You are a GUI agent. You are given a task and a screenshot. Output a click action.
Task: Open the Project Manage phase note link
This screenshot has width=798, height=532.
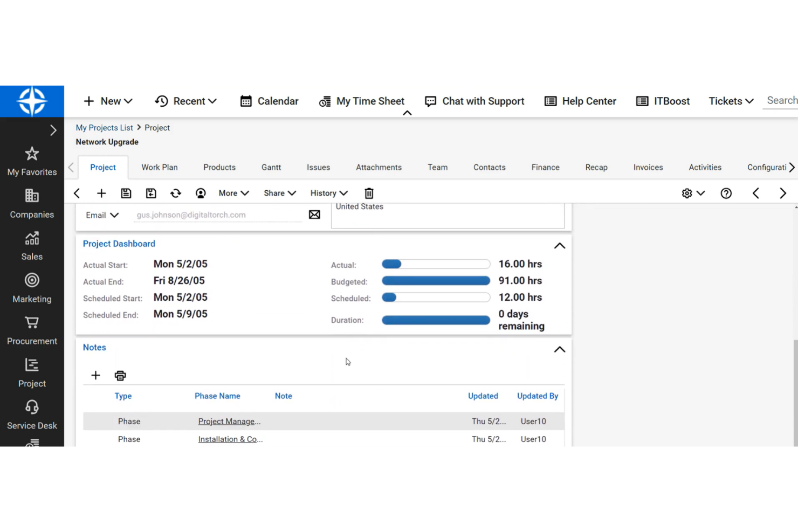(229, 421)
